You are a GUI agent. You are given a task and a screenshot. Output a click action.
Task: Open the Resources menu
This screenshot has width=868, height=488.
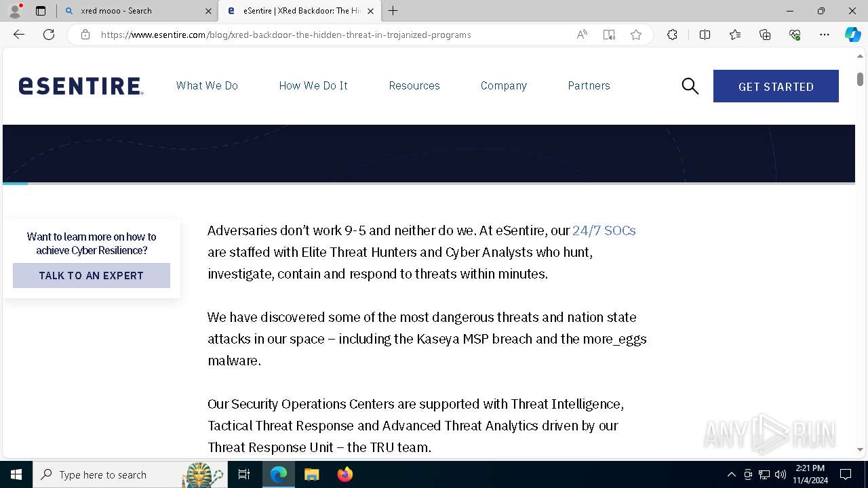tap(414, 85)
